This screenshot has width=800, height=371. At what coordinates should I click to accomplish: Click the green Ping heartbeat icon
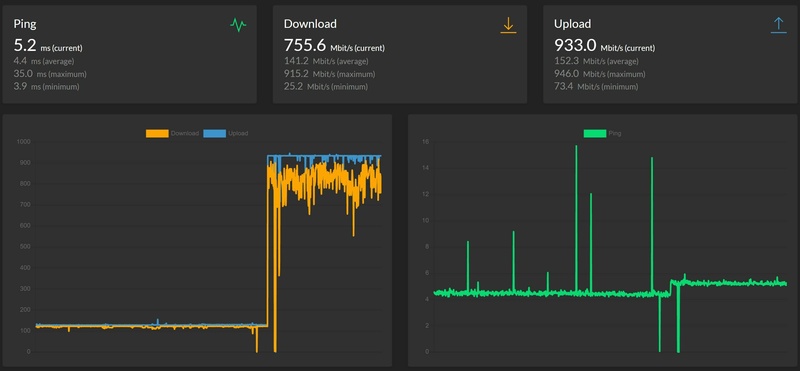[238, 25]
